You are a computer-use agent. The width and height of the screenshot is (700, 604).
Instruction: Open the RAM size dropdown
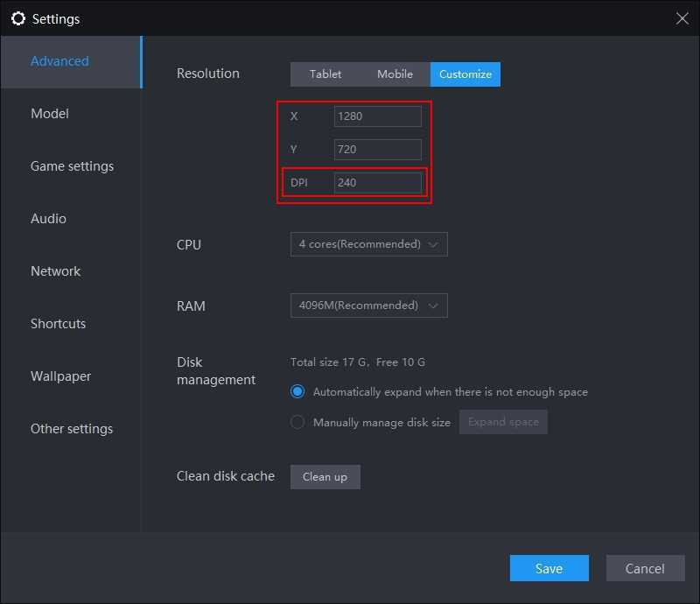pyautogui.click(x=368, y=306)
